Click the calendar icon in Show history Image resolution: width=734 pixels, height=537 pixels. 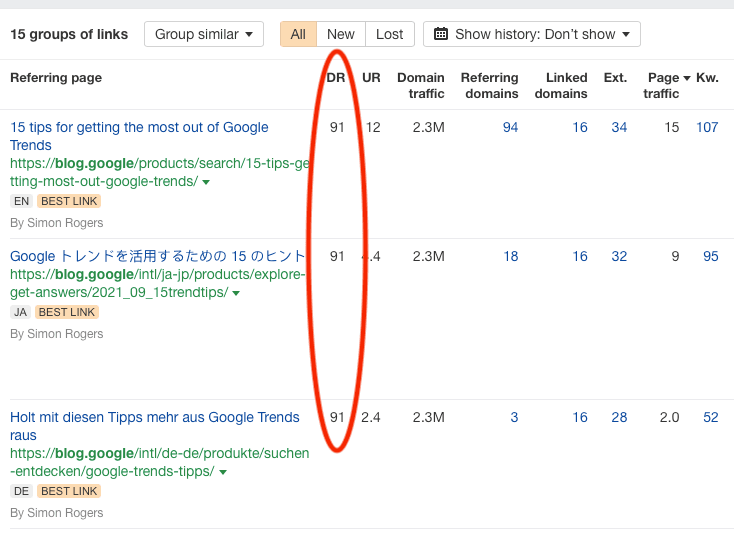click(x=441, y=34)
